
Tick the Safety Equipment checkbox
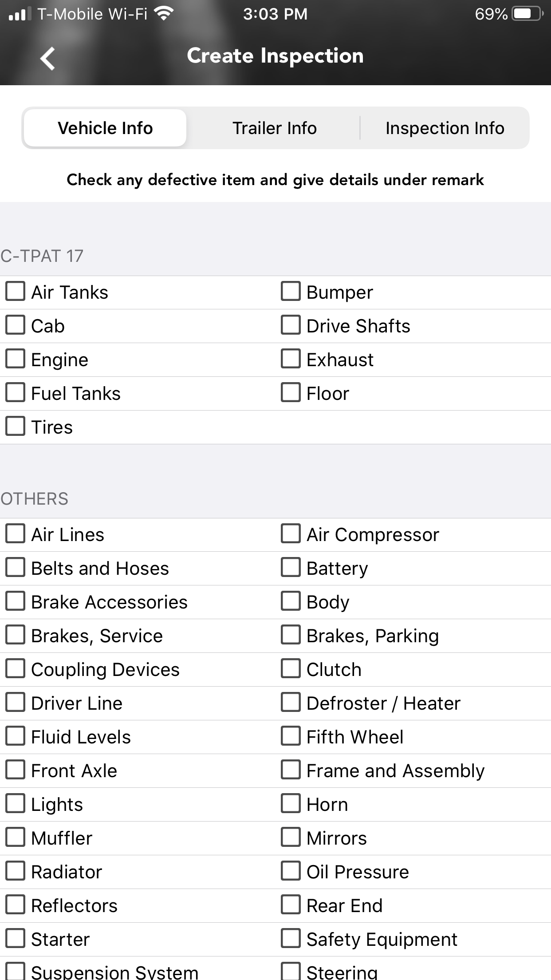click(291, 939)
